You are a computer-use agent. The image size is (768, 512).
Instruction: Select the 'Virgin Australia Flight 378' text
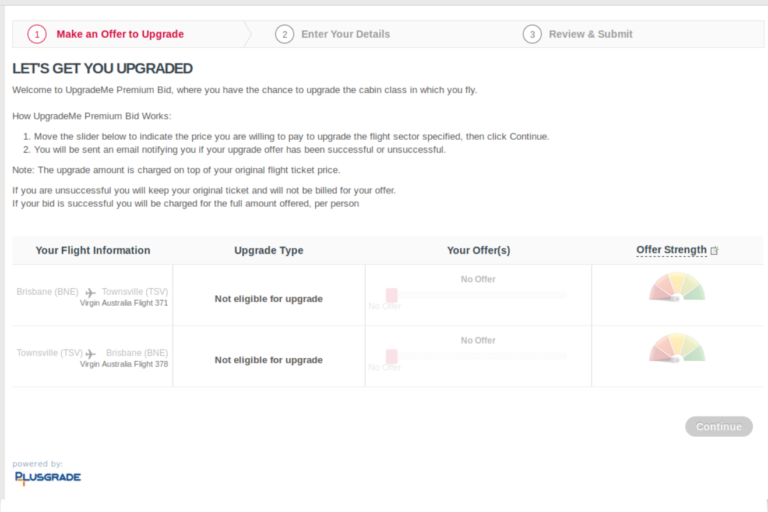[124, 364]
